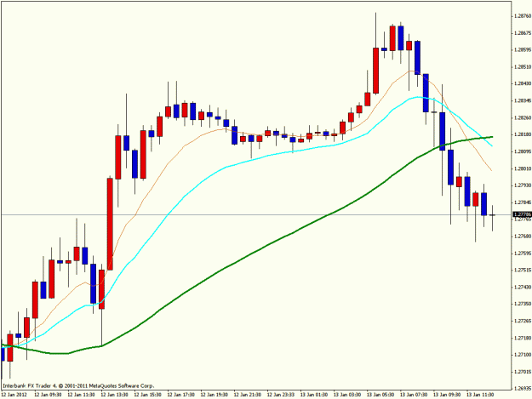Screen dimensions: 532x399
Task: Click the 1.28095 price axis label
Action: pyautogui.click(x=523, y=151)
